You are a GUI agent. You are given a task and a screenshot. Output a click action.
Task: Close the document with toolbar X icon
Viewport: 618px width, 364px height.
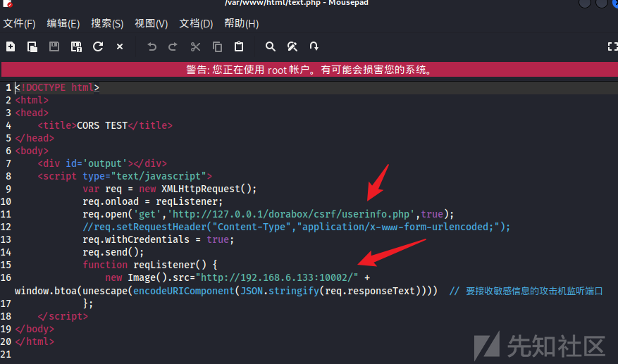120,47
